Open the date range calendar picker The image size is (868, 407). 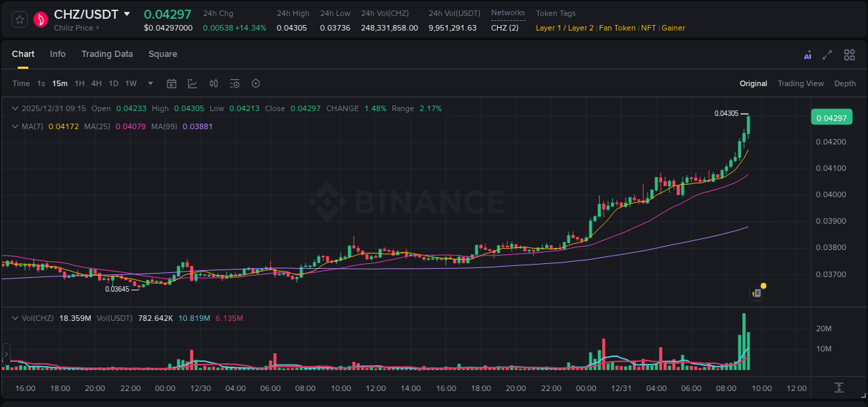coord(172,83)
